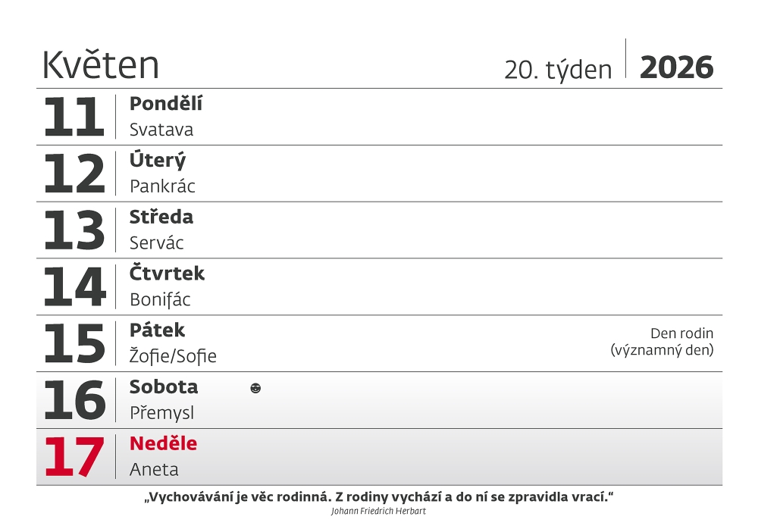Image resolution: width=758 pixels, height=532 pixels.
Task: Select the red day number 17
Action: point(74,457)
